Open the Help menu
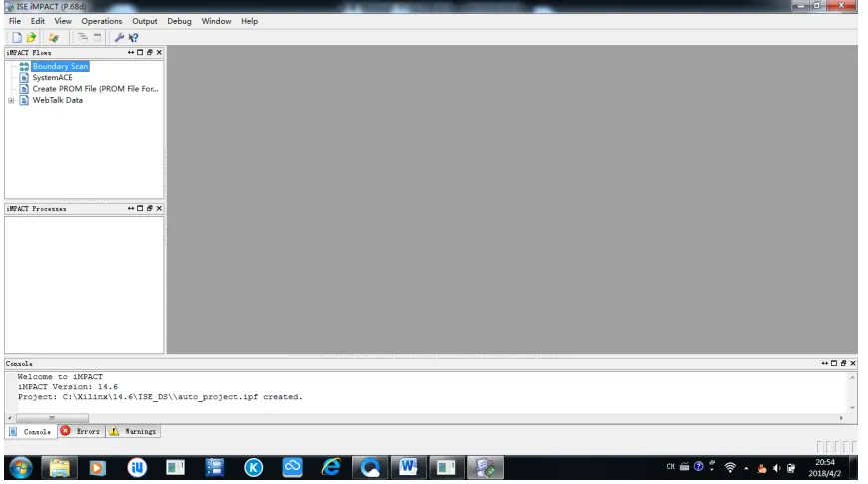This screenshot has width=868, height=484. coord(249,21)
